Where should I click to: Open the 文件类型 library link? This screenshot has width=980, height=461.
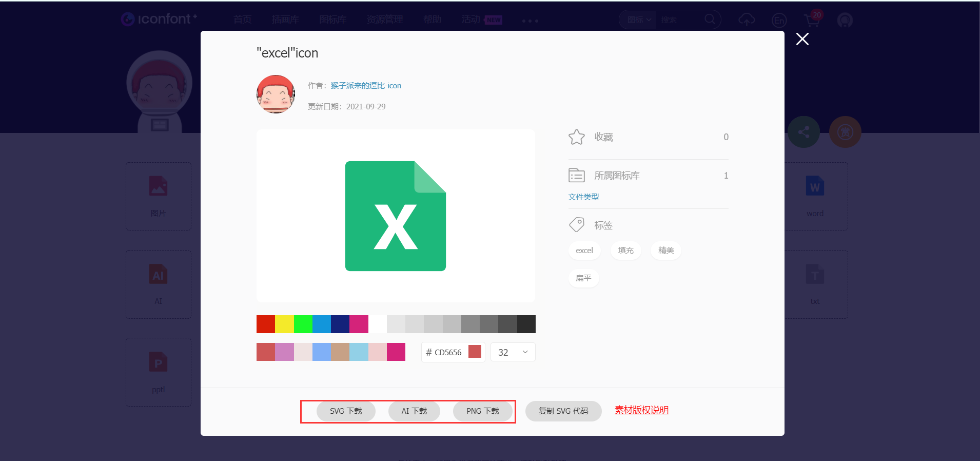pos(583,197)
